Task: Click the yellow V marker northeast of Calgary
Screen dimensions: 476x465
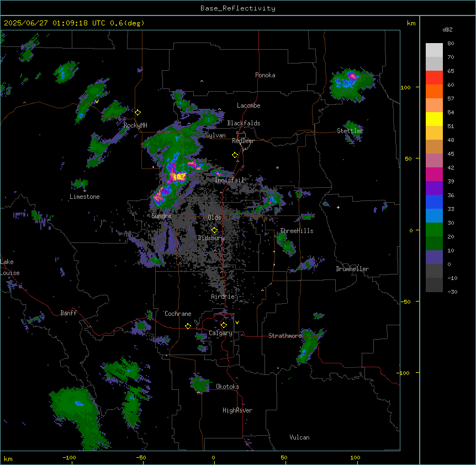Action: 237,323
